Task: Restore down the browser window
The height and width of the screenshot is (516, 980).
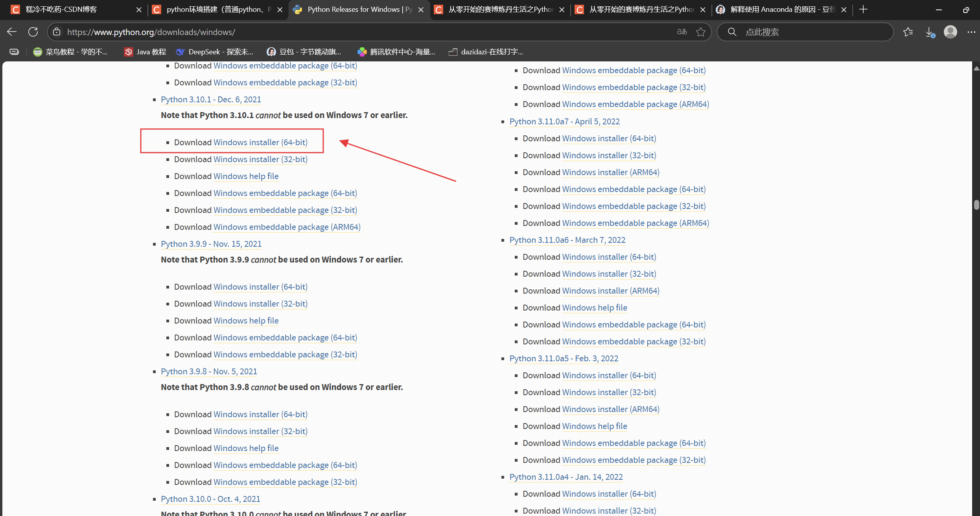Action: [966, 9]
